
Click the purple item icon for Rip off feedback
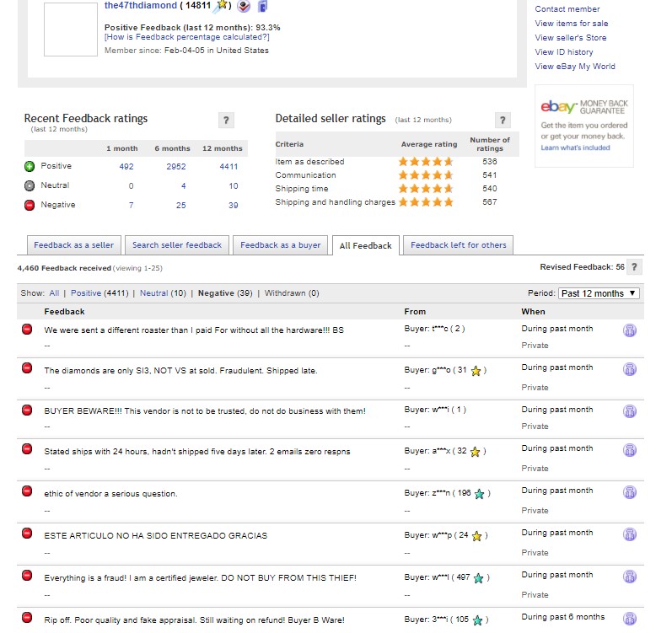[x=630, y=619]
